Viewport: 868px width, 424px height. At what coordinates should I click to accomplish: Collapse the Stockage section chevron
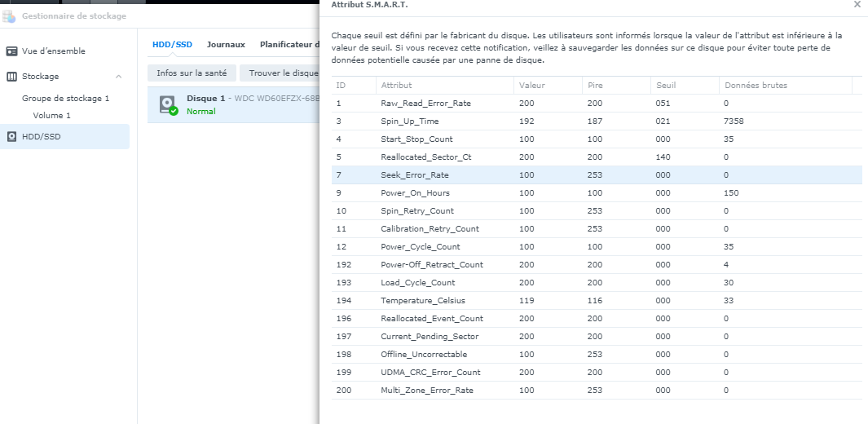[118, 77]
